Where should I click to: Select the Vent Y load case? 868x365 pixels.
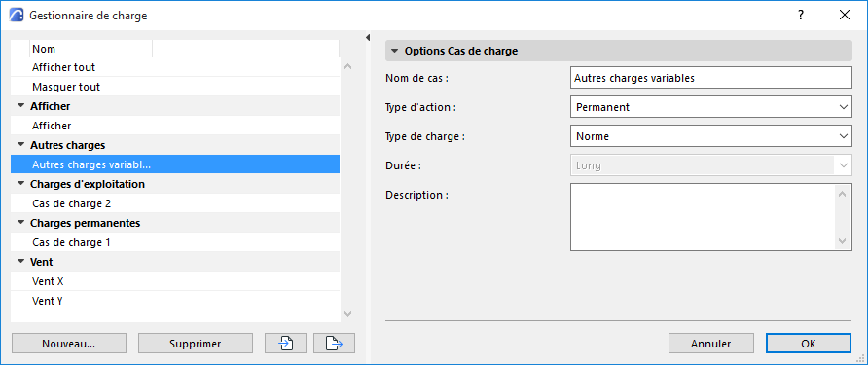[175, 301]
